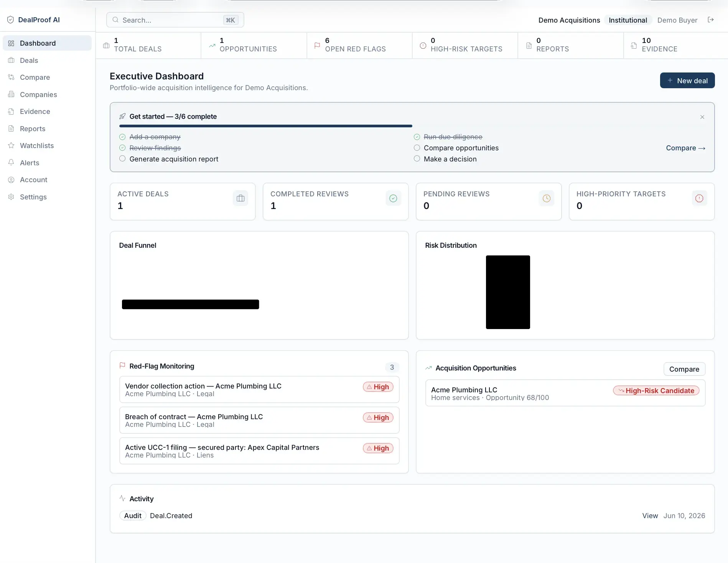
Task: Click Compare button in Acquisition Opportunities
Action: 684,369
